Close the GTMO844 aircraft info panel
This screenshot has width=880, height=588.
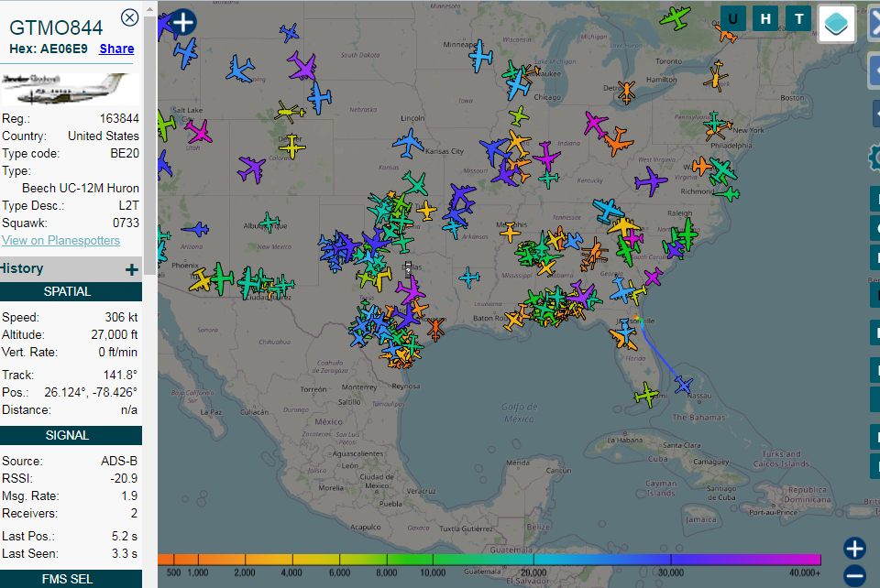tap(129, 18)
